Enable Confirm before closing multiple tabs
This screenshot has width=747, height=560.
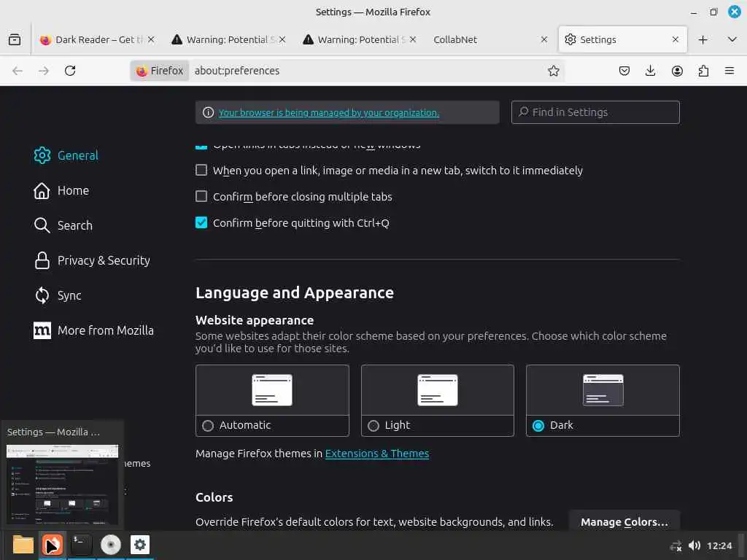(x=201, y=196)
